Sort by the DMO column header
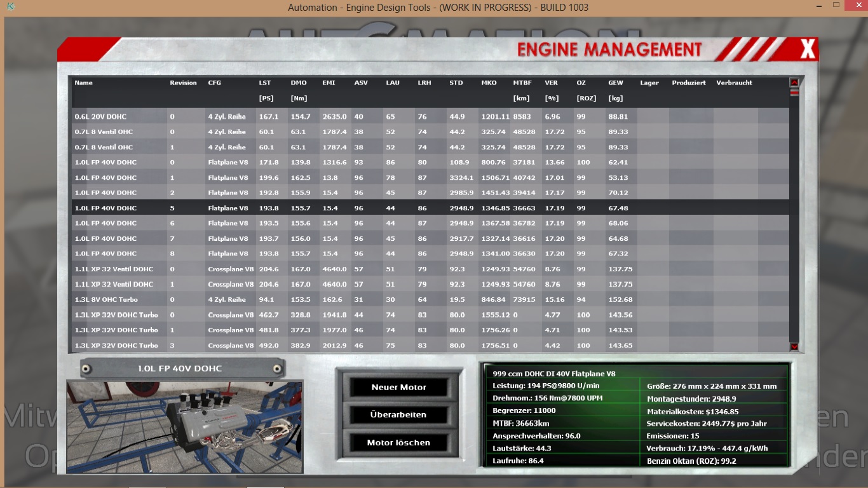Image resolution: width=868 pixels, height=488 pixels. pyautogui.click(x=299, y=83)
